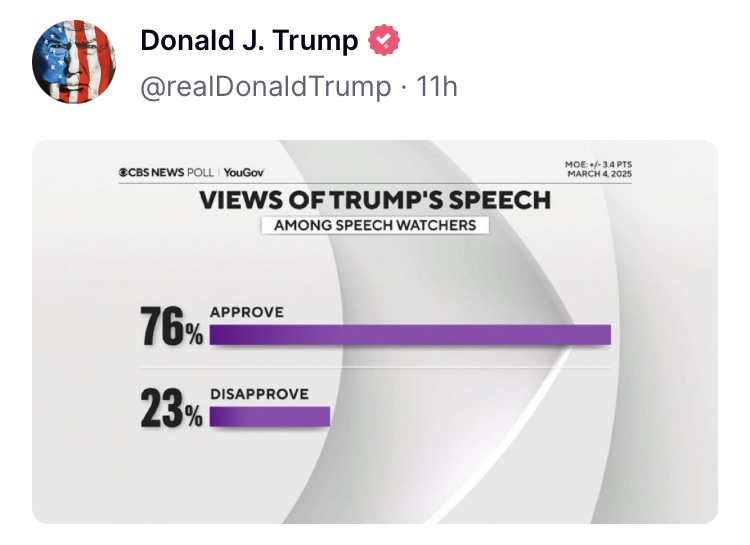750x545 pixels.
Task: Click the YouGov logo text
Action: click(243, 172)
